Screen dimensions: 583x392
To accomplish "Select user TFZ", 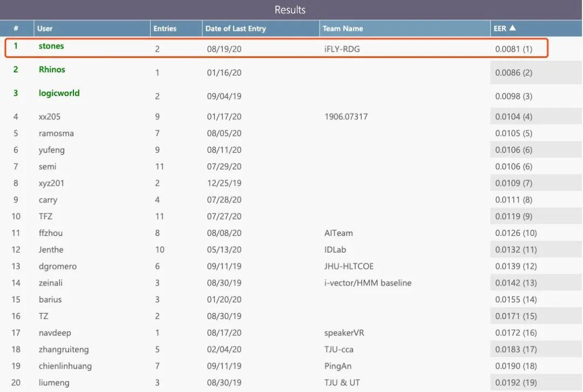I will pos(45,217).
